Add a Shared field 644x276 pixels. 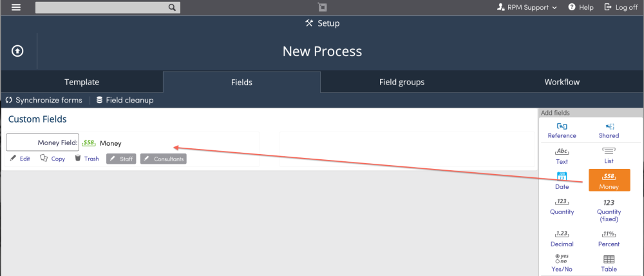[609, 131]
